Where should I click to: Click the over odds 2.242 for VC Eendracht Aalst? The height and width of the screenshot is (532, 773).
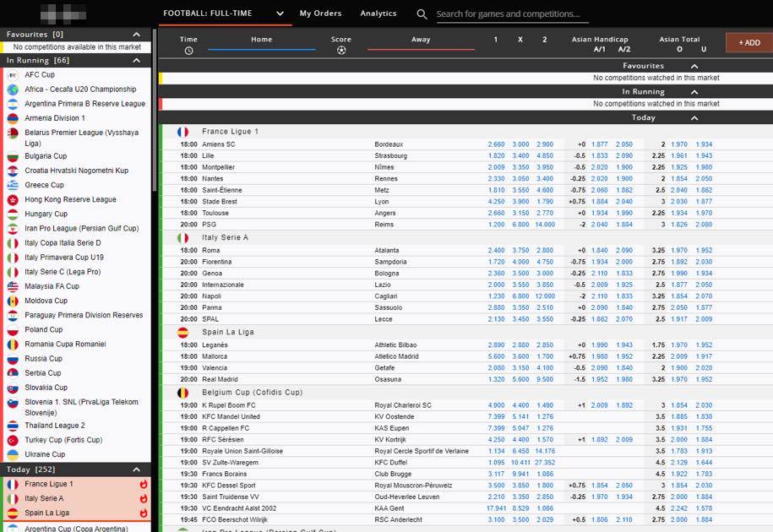(679, 508)
